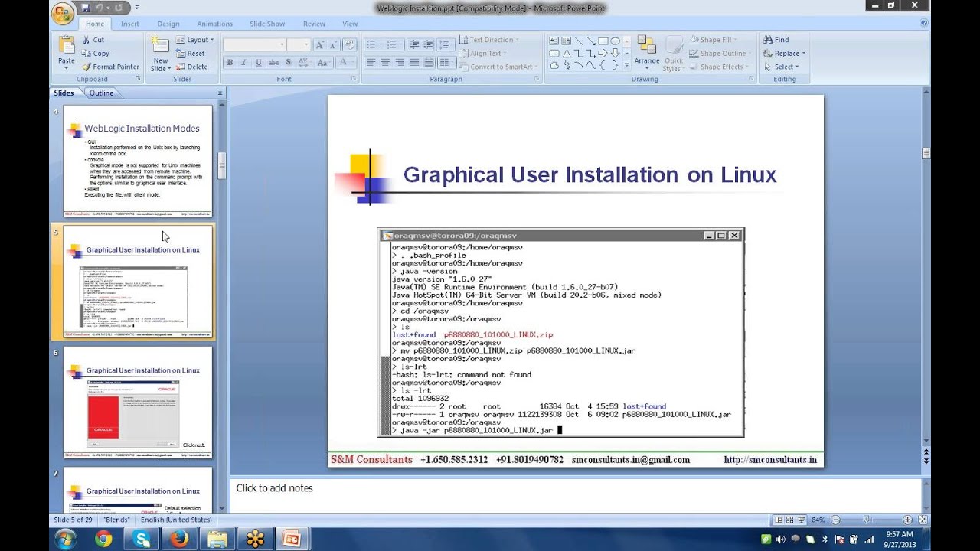Activate the Format Painter tool
Image resolution: width=980 pixels, height=551 pixels.
pos(110,67)
